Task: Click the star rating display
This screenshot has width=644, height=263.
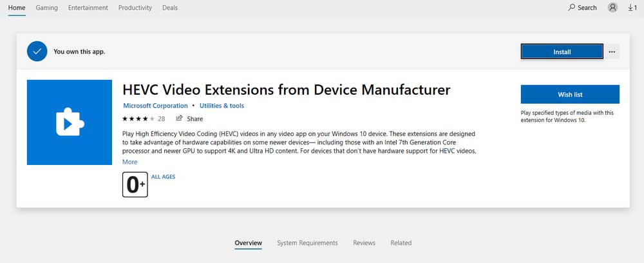Action: [138, 119]
